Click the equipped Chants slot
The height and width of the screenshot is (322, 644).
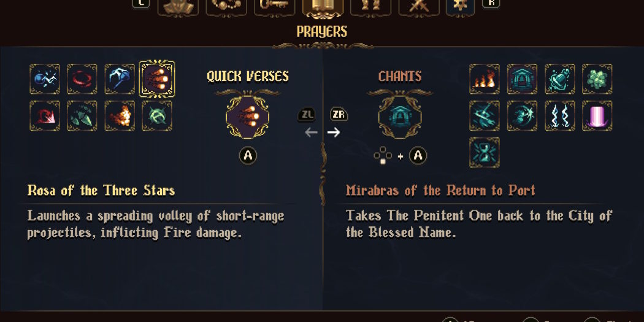pos(399,116)
